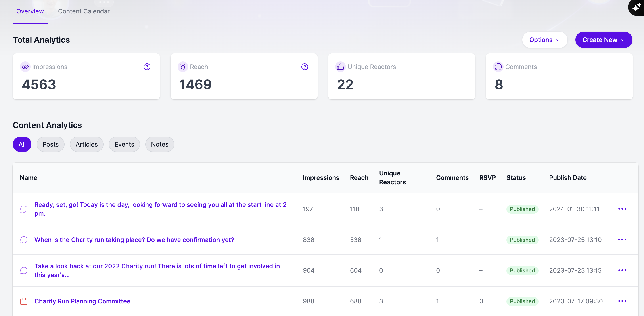Open more options for 'Ready, set, go!' row
This screenshot has width=644, height=316.
click(x=622, y=209)
